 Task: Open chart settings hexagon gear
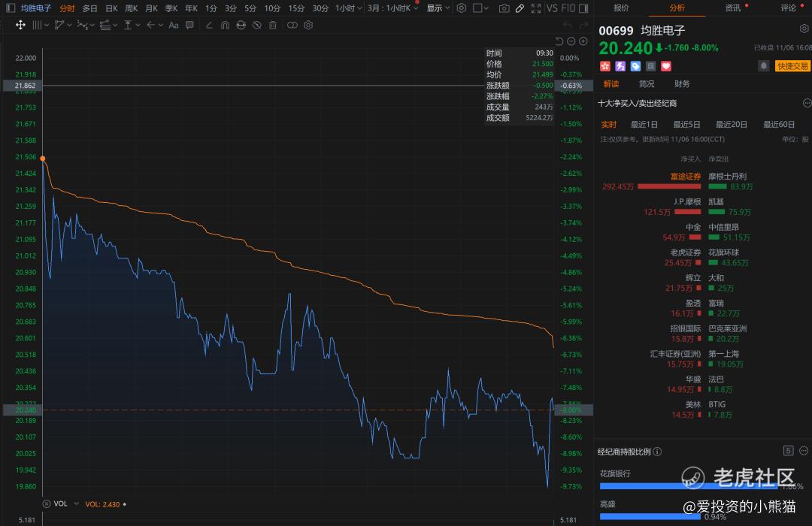pyautogui.click(x=462, y=8)
